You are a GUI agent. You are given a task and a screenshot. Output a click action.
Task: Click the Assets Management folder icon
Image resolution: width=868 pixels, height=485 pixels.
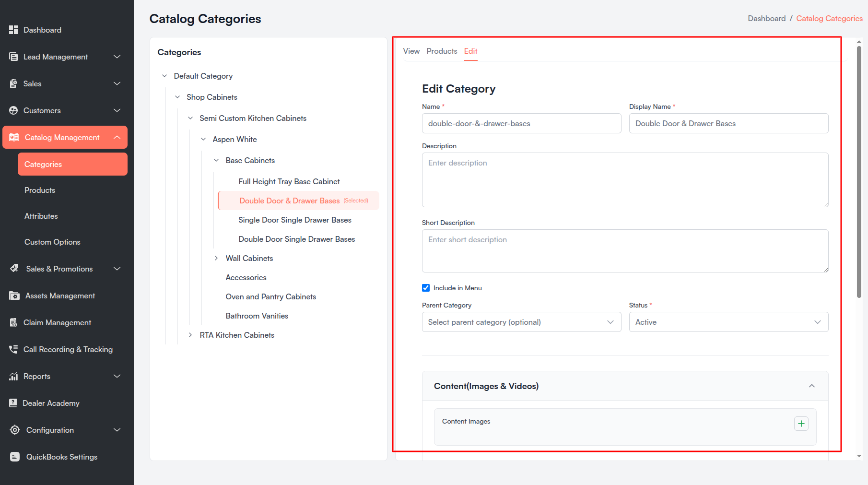14,296
